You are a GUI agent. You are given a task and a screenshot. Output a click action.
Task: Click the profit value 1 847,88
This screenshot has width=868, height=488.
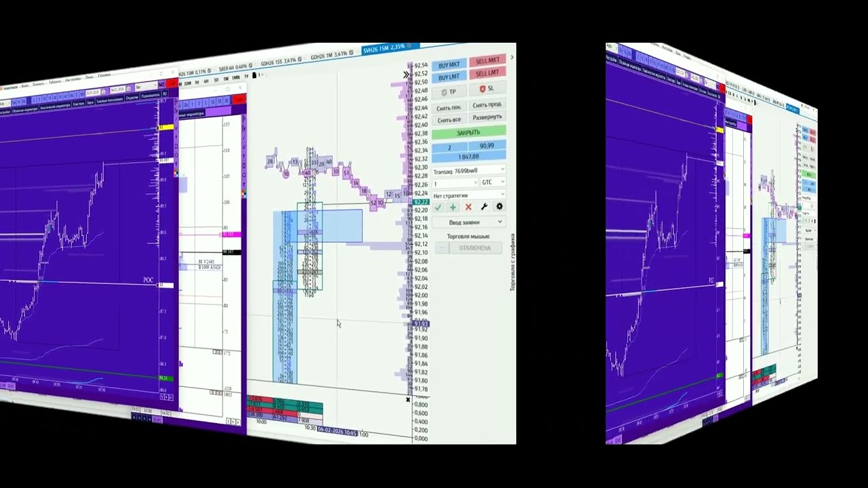[469, 157]
